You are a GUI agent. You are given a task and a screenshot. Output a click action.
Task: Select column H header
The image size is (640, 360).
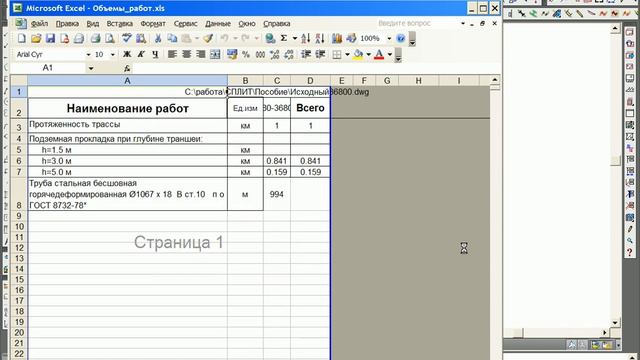(418, 81)
